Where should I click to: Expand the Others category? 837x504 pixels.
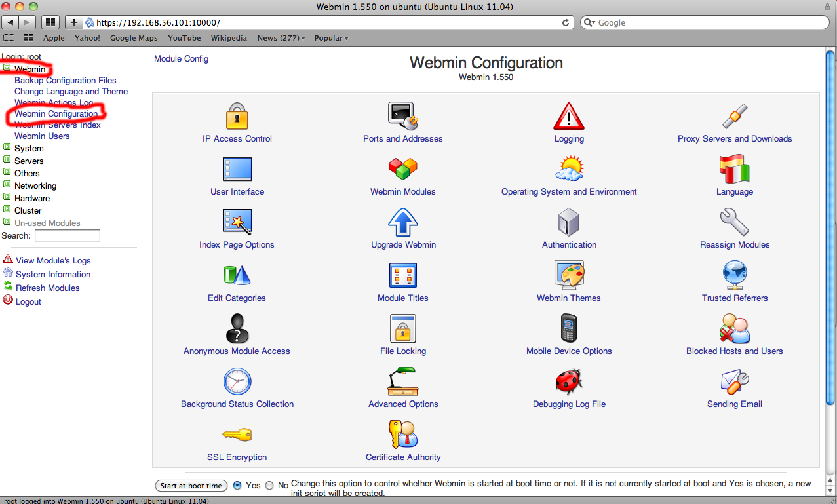click(x=7, y=172)
